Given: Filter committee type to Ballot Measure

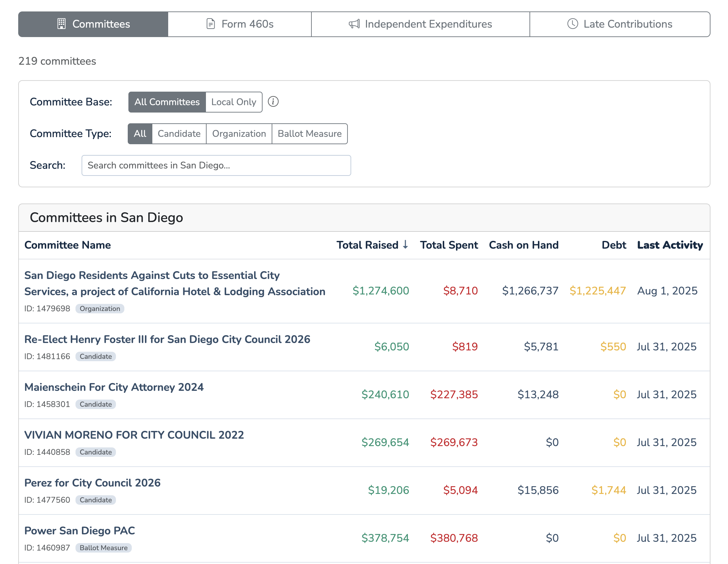Looking at the screenshot, I should coord(309,134).
